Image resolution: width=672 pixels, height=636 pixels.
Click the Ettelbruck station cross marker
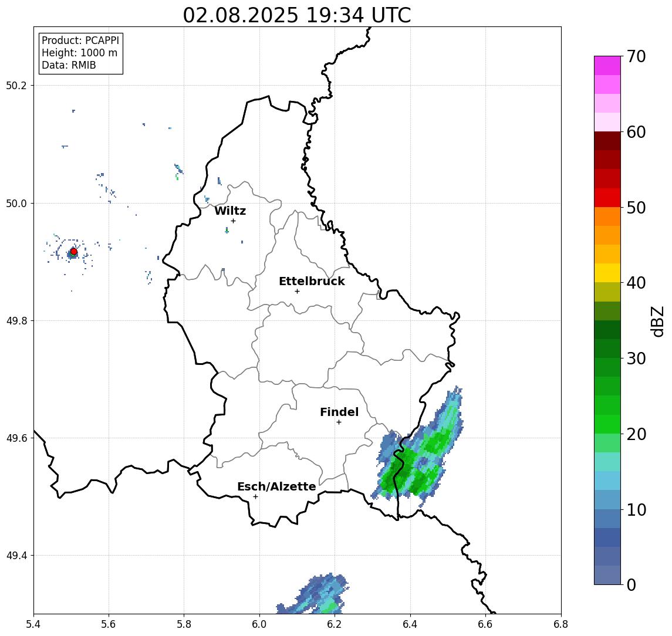297,292
